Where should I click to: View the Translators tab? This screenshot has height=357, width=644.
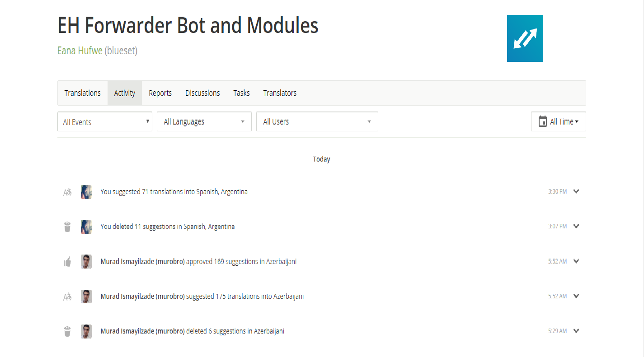(280, 93)
